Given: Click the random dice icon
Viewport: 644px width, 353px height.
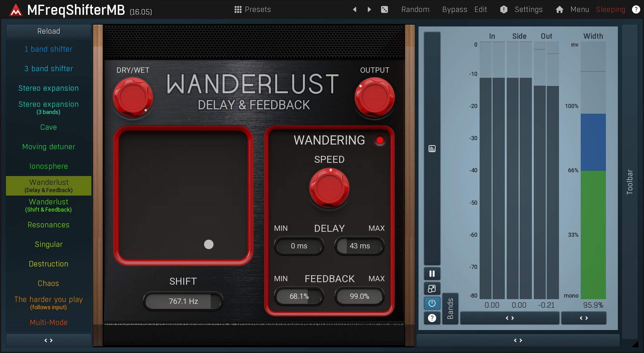Looking at the screenshot, I should [x=384, y=9].
